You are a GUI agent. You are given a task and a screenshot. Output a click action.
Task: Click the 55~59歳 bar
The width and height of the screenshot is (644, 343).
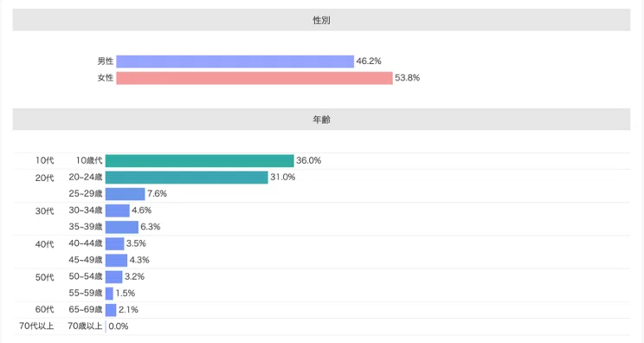[x=109, y=294]
